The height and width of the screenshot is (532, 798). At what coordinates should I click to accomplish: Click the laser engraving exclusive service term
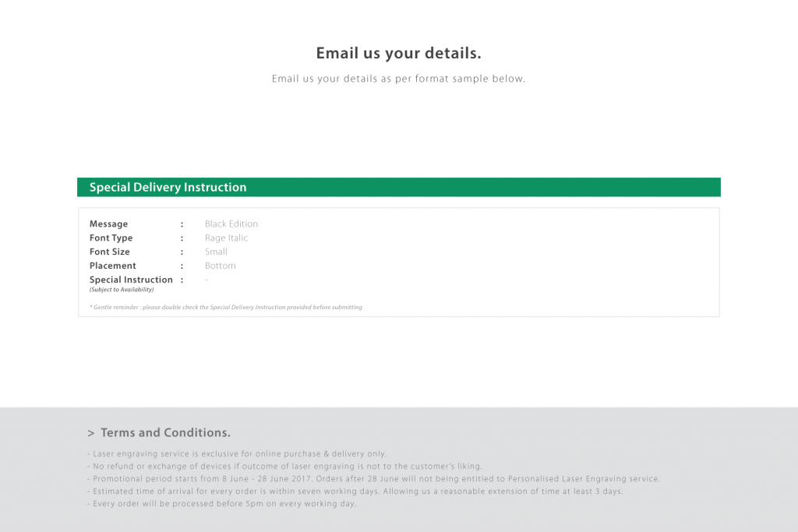click(237, 453)
